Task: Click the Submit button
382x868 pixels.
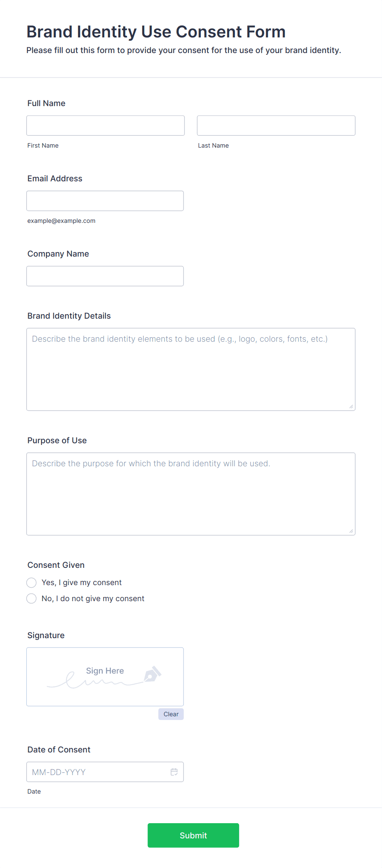Action: 193,835
